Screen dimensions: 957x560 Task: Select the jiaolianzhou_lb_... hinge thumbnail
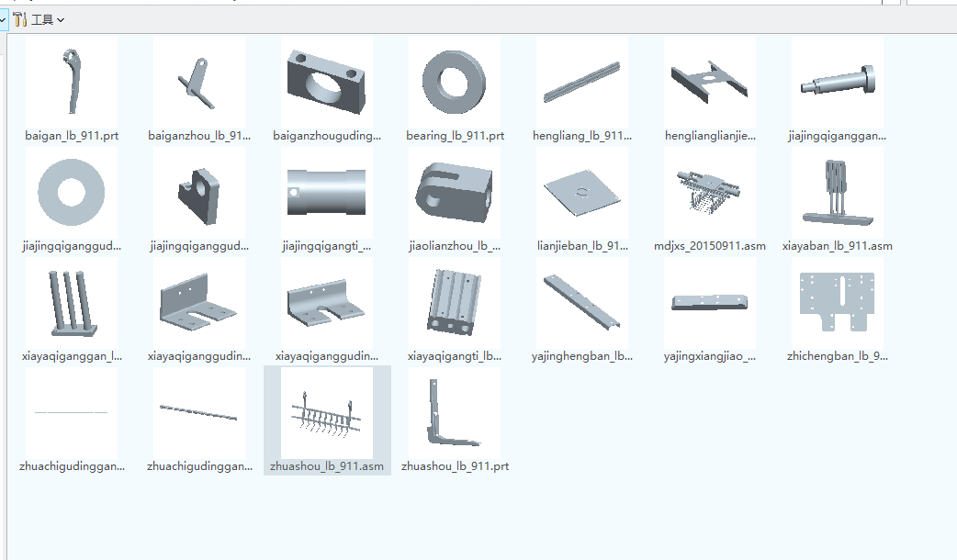click(x=455, y=193)
